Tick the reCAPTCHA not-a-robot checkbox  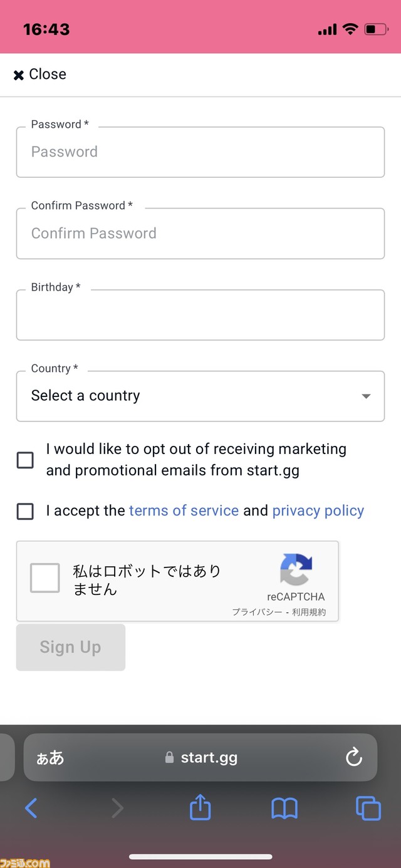(x=45, y=577)
